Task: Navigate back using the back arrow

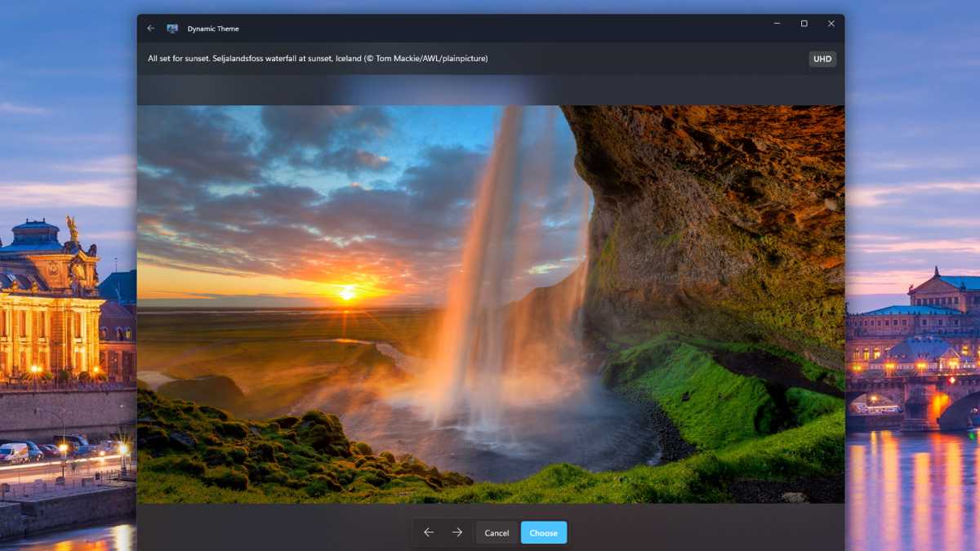Action: (x=149, y=28)
